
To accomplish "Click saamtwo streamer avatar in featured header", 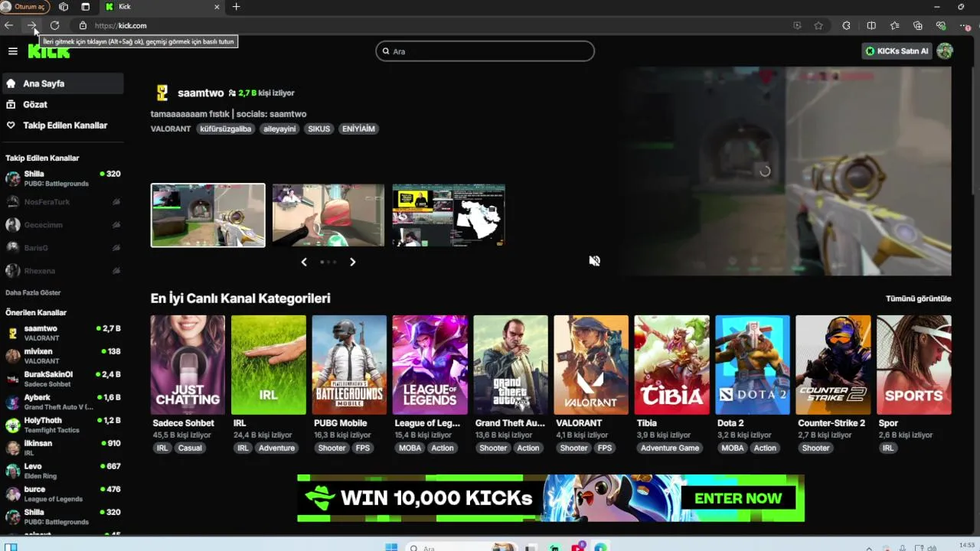I will tap(162, 93).
